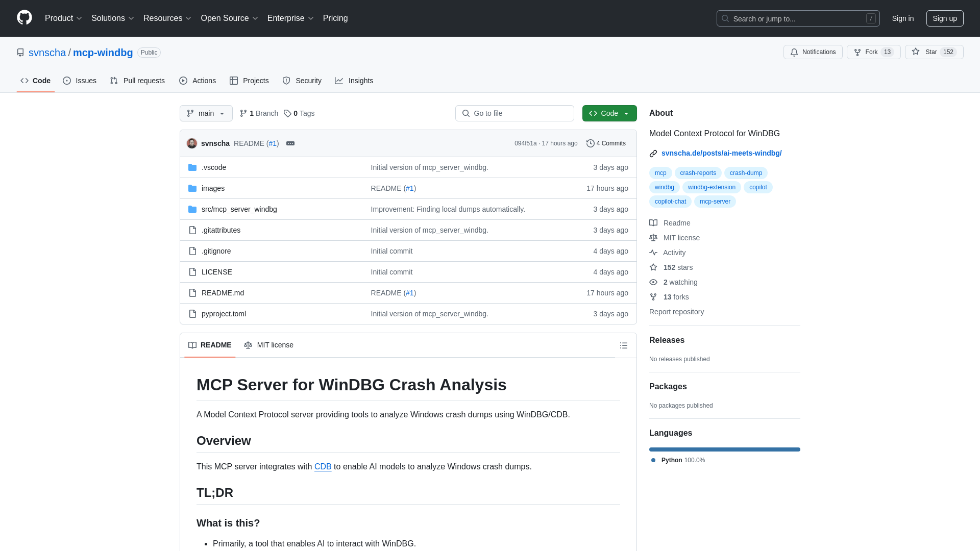Open the .gitignore file name
This screenshot has height=551, width=980.
[x=216, y=251]
